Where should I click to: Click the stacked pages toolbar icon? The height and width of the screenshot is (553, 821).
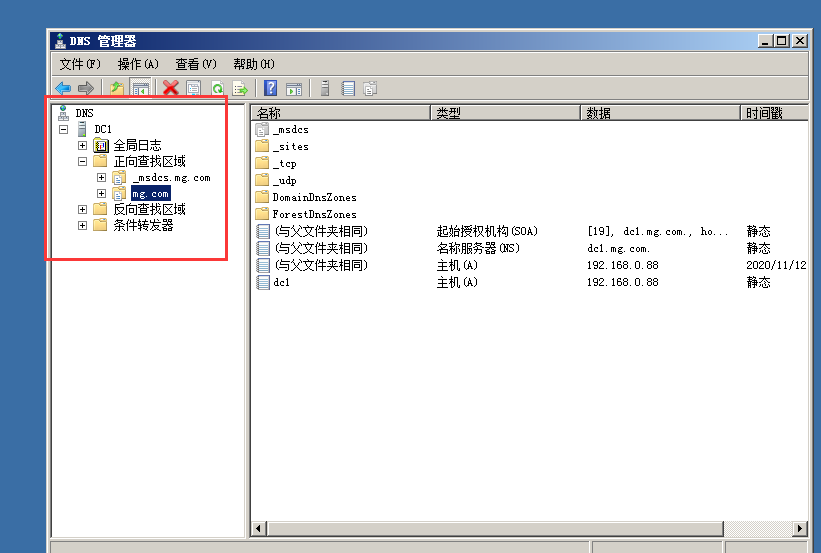click(370, 88)
